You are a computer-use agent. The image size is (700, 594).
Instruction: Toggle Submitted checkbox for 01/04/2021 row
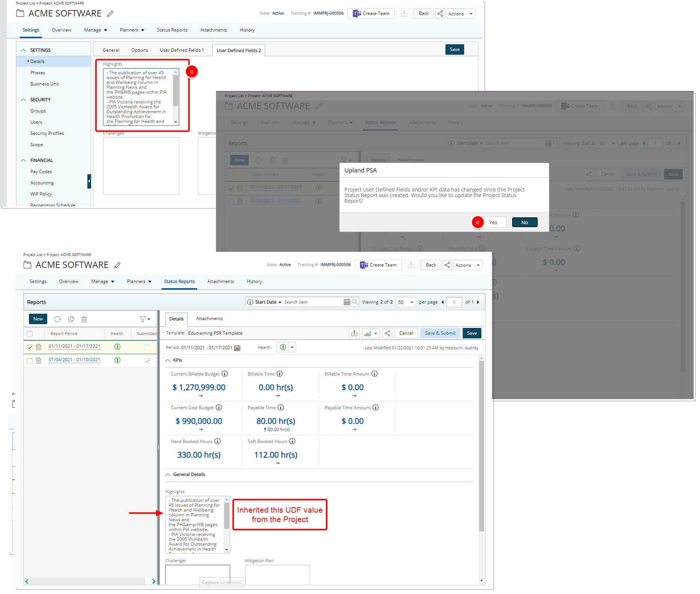click(147, 361)
